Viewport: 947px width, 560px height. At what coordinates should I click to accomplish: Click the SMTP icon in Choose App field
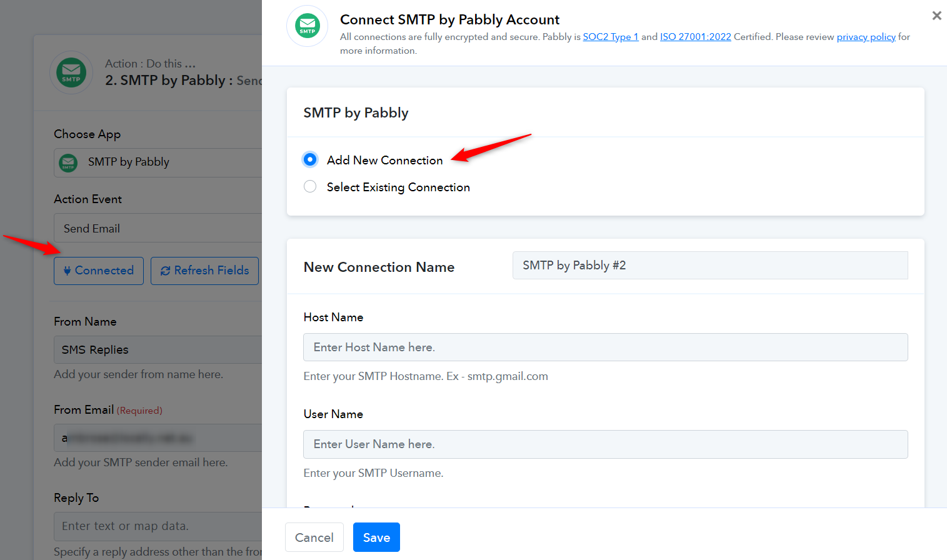coord(68,162)
